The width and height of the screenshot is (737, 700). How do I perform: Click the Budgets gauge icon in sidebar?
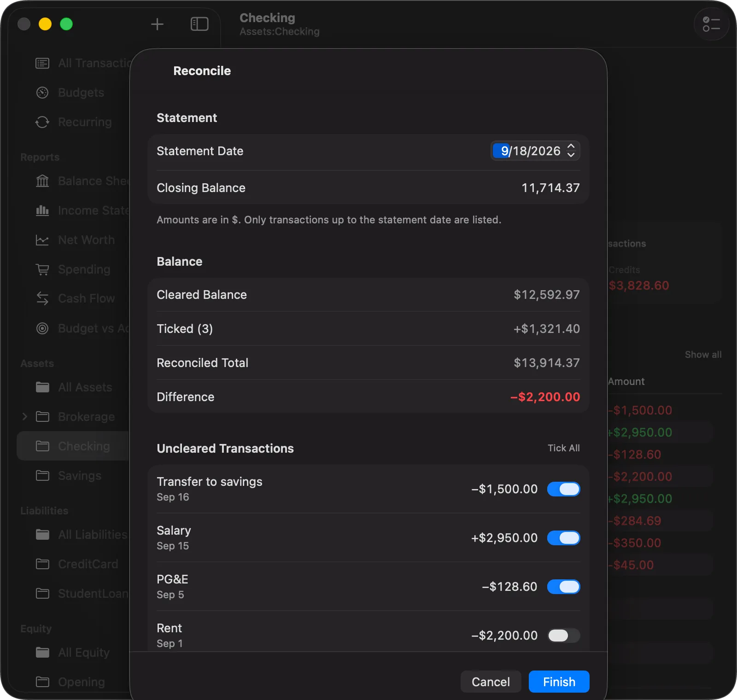click(x=42, y=93)
